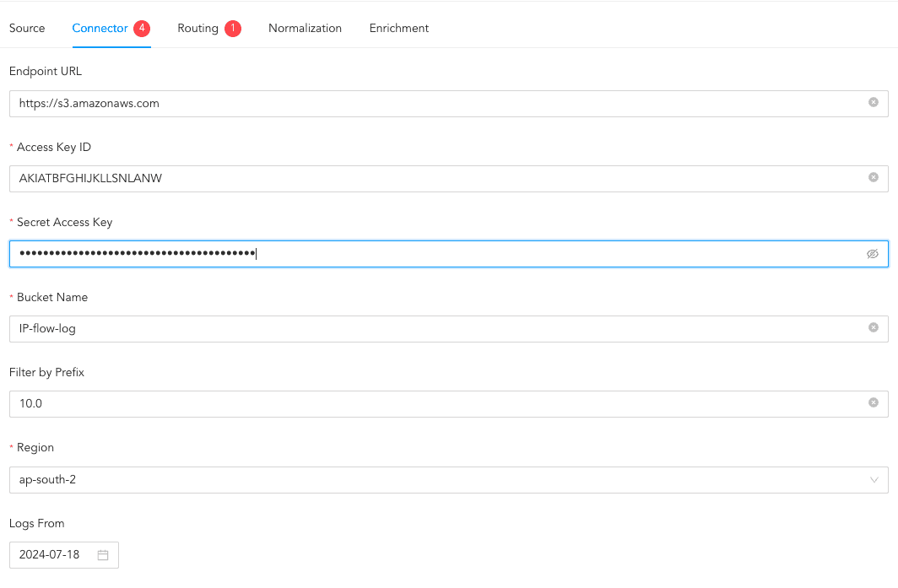Clear the Endpoint URL field

[x=874, y=103]
